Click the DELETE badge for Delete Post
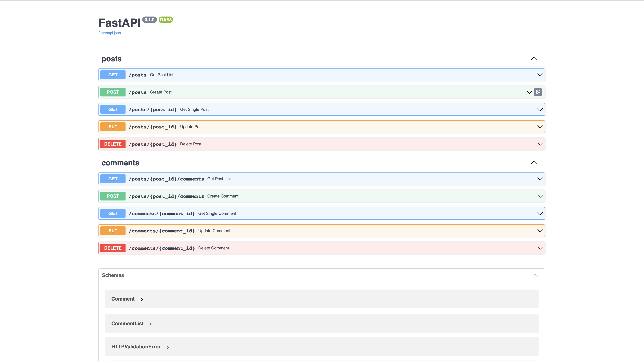The height and width of the screenshot is (361, 644). pyautogui.click(x=113, y=144)
